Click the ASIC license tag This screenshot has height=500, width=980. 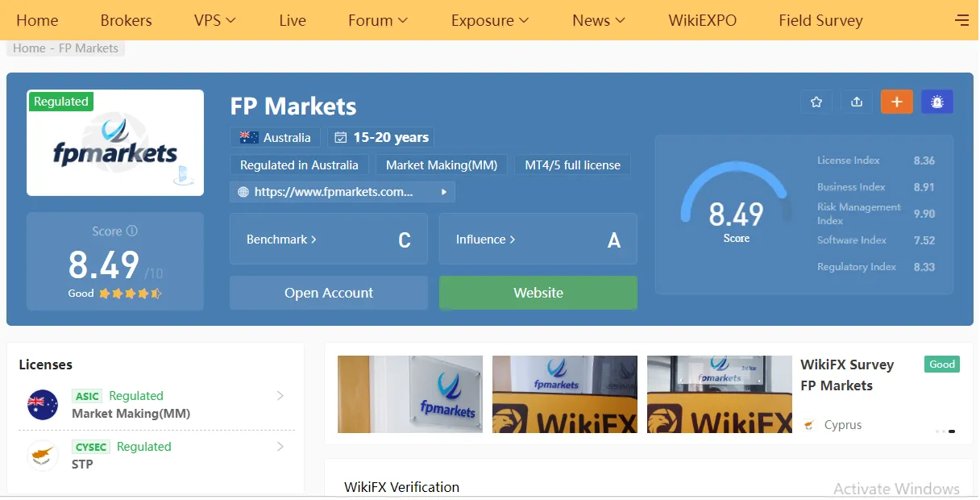point(87,396)
